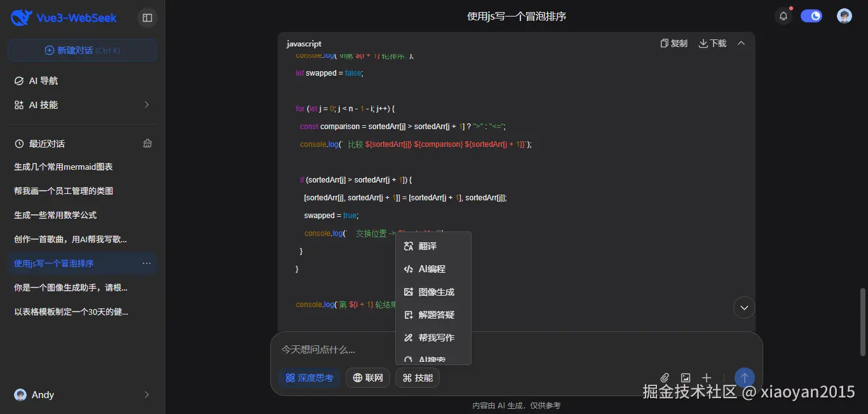This screenshot has height=414, width=868.
Task: Click the delete icon next to 最近对话
Action: (x=147, y=144)
